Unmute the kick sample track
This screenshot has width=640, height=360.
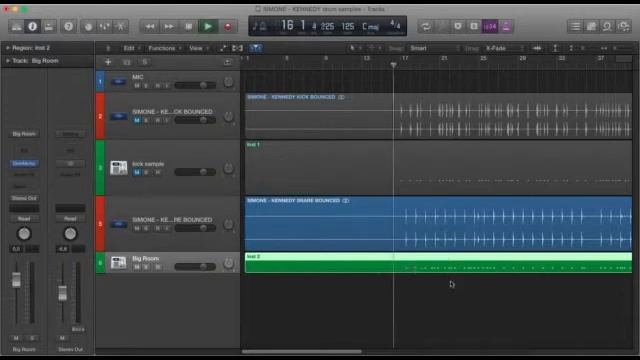[137, 172]
